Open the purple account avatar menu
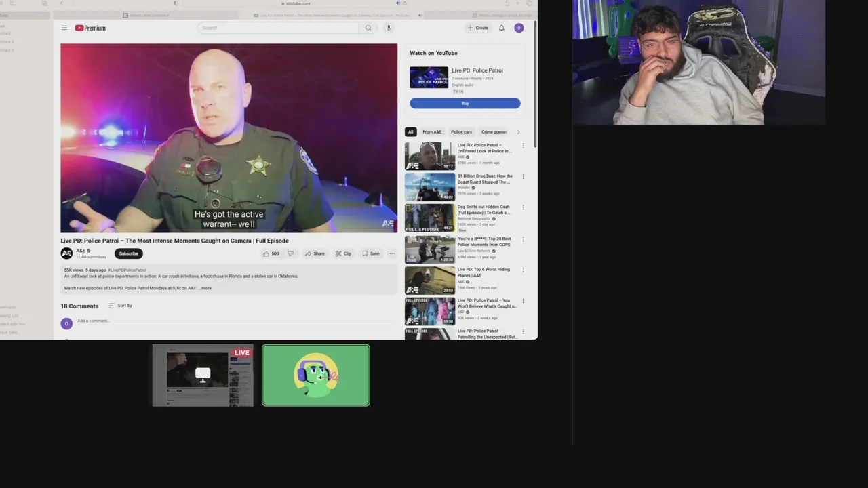Screen dimensions: 868x488 point(519,28)
